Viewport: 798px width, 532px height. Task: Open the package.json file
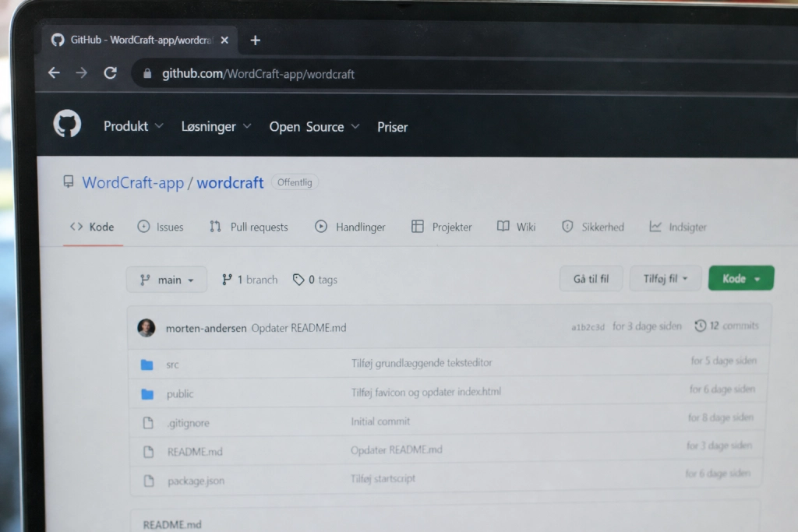(x=196, y=481)
